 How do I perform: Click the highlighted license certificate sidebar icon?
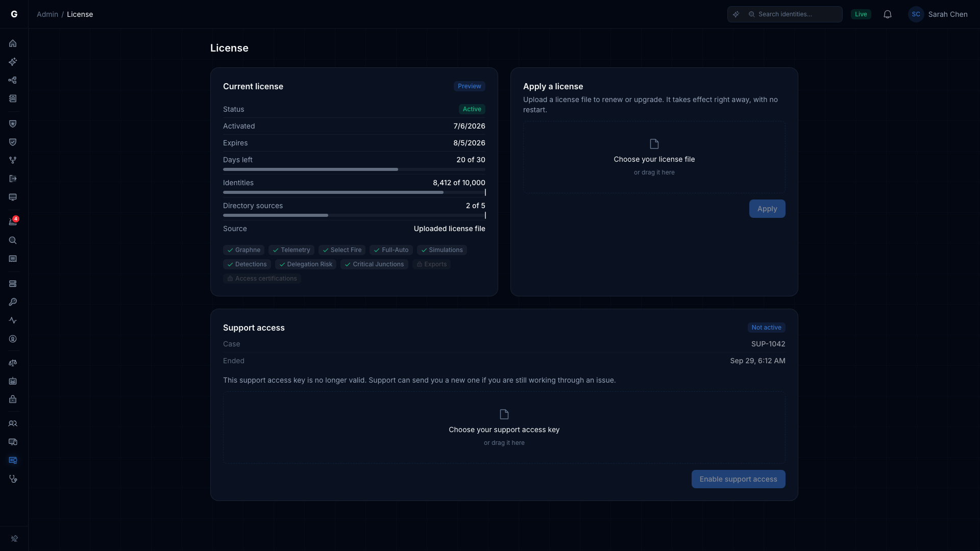pyautogui.click(x=13, y=460)
